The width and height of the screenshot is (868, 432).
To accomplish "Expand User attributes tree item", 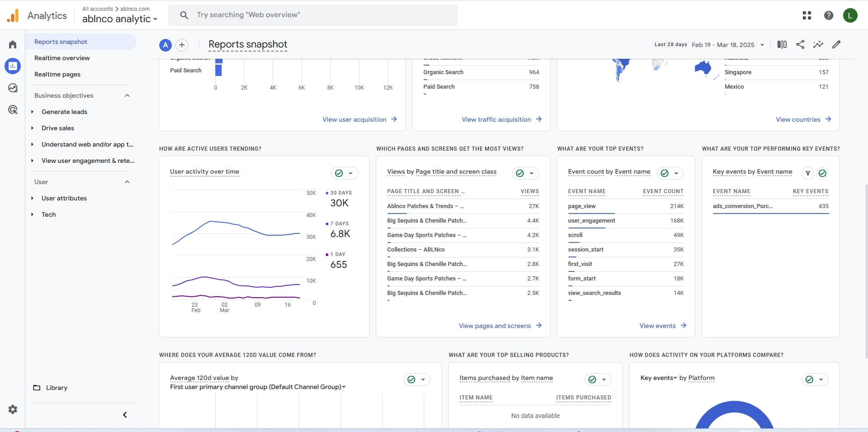I will [x=32, y=198].
